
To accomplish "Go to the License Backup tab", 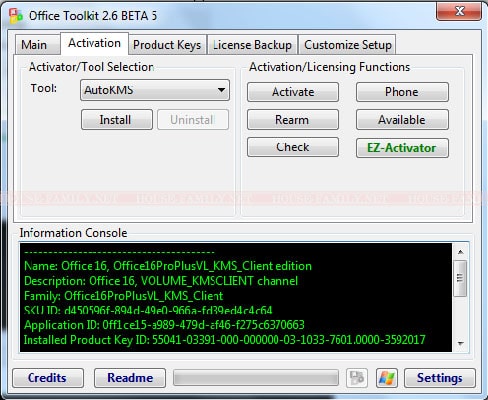I will [252, 45].
